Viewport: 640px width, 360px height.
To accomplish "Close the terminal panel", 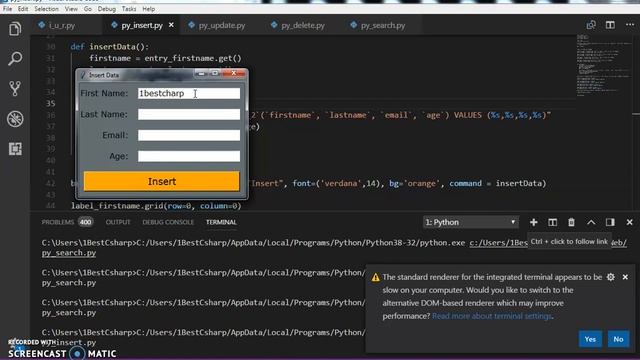I will click(629, 222).
